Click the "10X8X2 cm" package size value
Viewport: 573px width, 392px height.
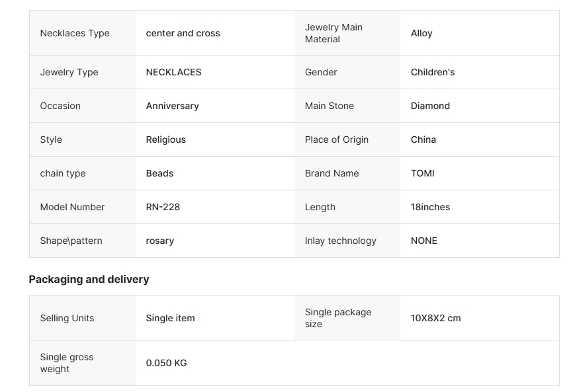[x=435, y=318]
